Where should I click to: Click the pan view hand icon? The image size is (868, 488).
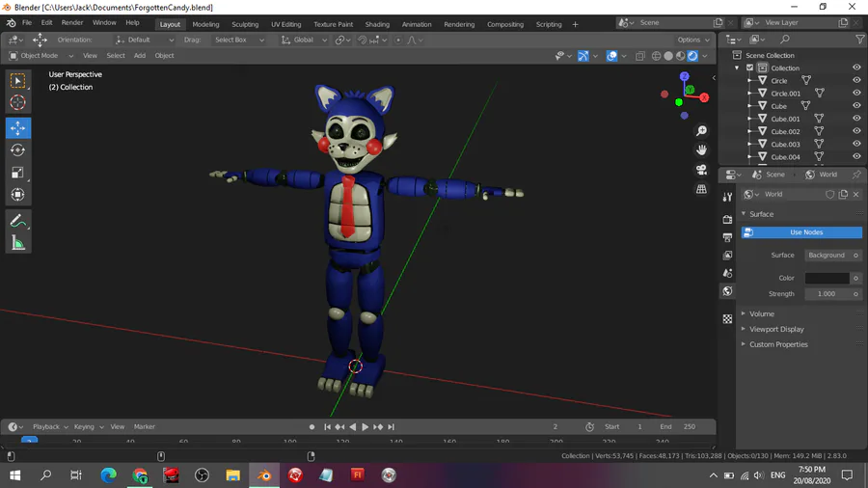pos(701,149)
